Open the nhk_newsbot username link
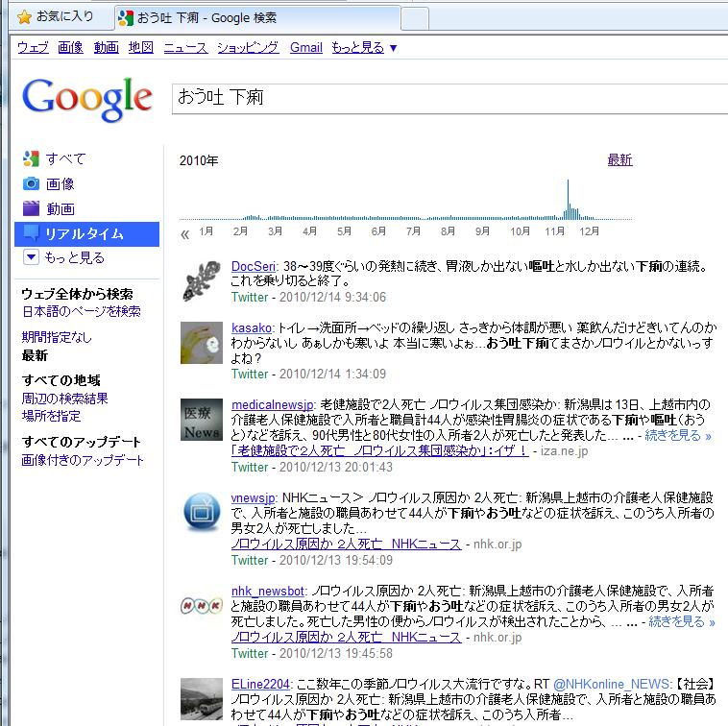The width and height of the screenshot is (728, 726). click(x=268, y=591)
